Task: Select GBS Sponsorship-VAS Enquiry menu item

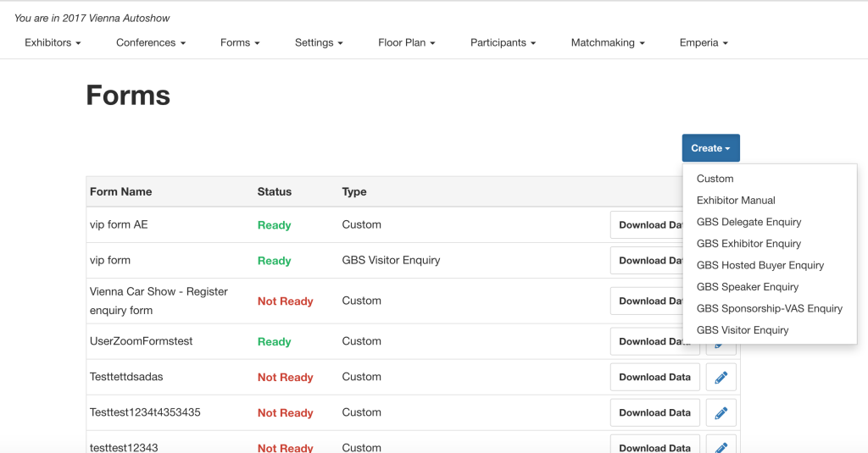Action: (769, 308)
